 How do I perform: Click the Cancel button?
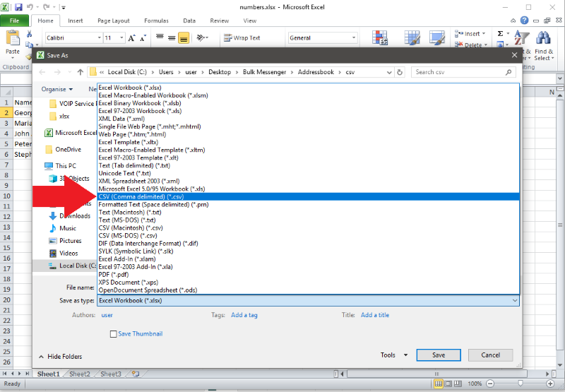(489, 355)
